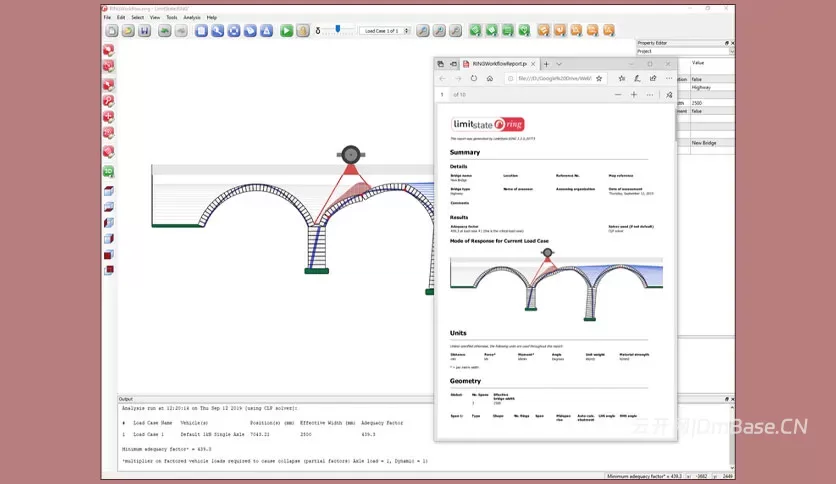Click the browser refresh button
836x484 pixels.
point(473,78)
